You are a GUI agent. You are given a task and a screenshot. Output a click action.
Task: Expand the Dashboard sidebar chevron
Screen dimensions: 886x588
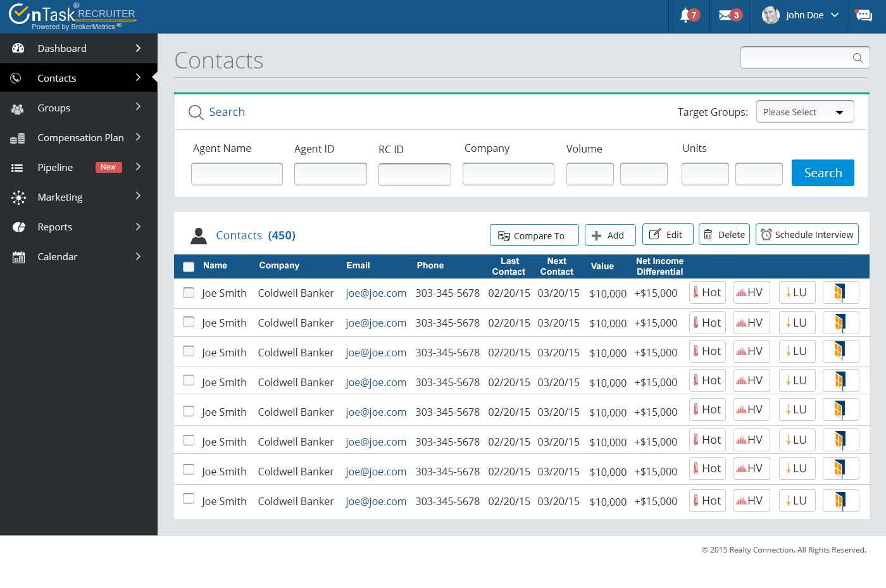(x=138, y=49)
